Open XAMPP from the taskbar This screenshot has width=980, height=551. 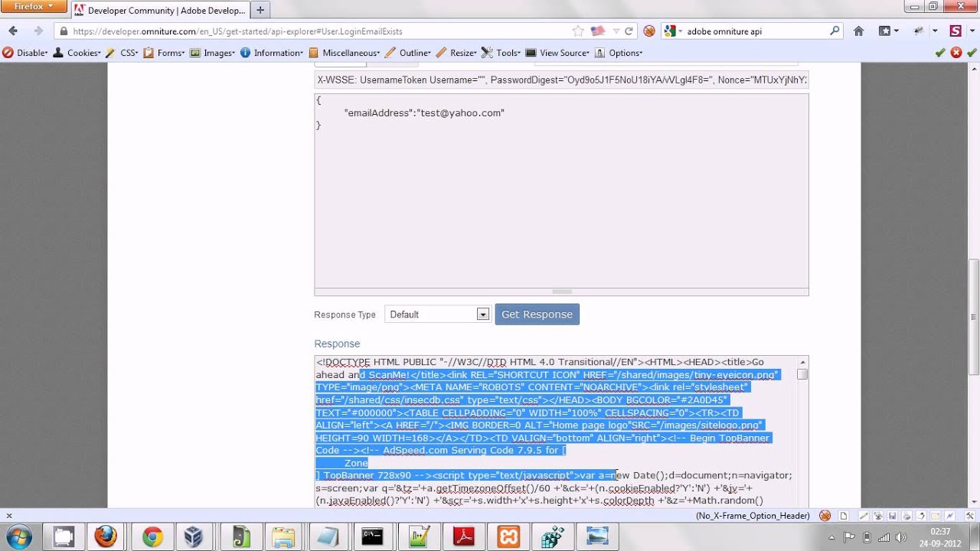click(508, 537)
